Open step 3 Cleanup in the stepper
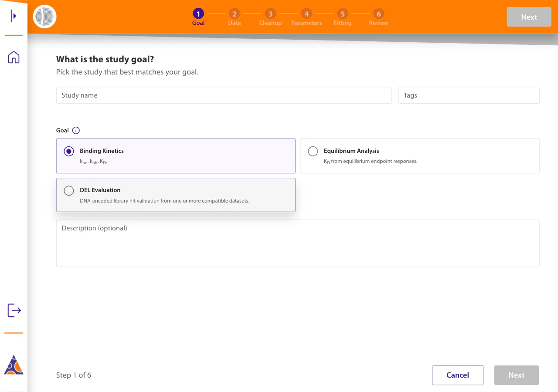This screenshot has width=558, height=392. [270, 17]
